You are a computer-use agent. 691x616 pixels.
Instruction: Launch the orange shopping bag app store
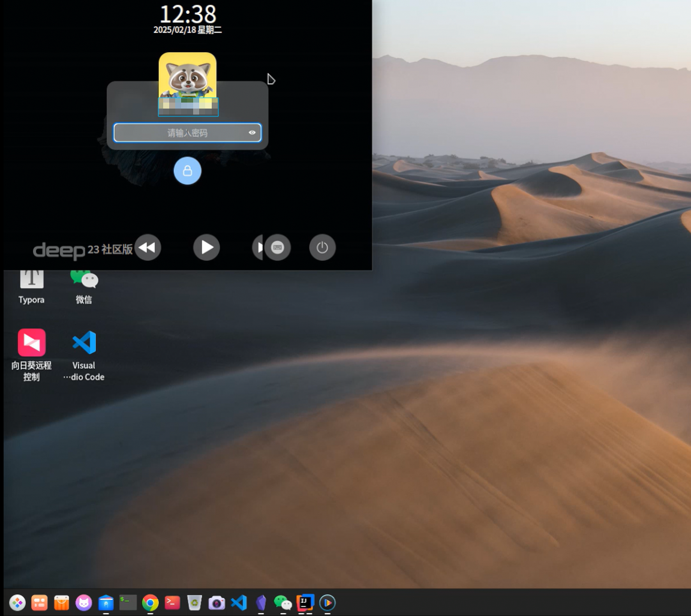62,602
